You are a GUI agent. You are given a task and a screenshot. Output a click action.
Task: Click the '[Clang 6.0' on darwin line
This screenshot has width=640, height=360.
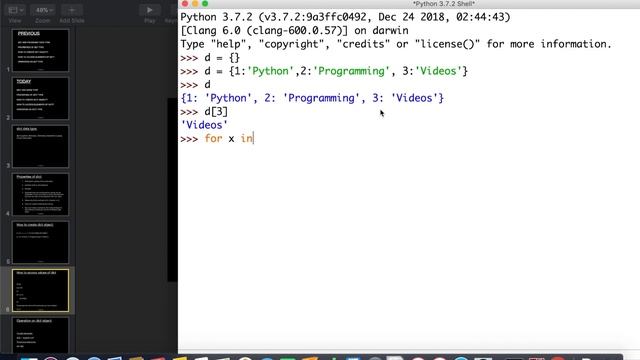[294, 31]
